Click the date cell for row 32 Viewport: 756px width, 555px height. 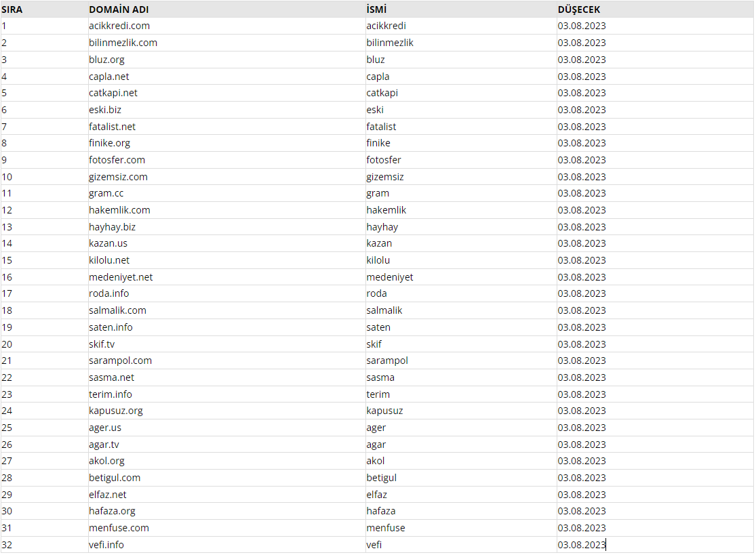point(655,545)
